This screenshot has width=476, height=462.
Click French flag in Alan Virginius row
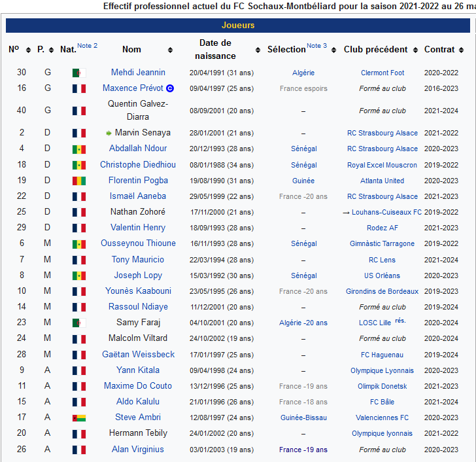click(x=79, y=450)
